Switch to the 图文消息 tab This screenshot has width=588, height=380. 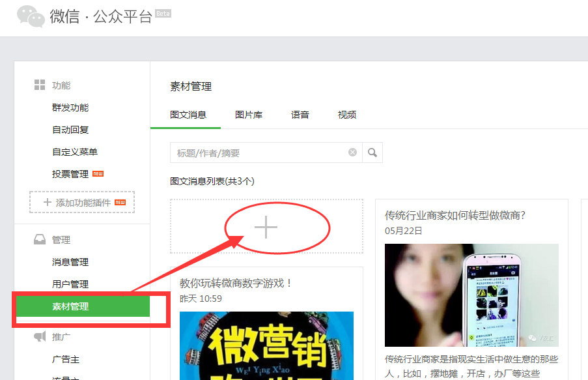[x=188, y=115]
